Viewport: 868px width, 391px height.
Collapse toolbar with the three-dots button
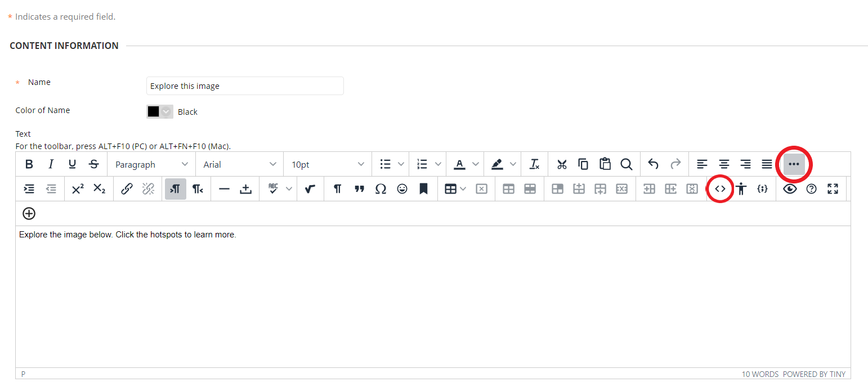tap(794, 164)
